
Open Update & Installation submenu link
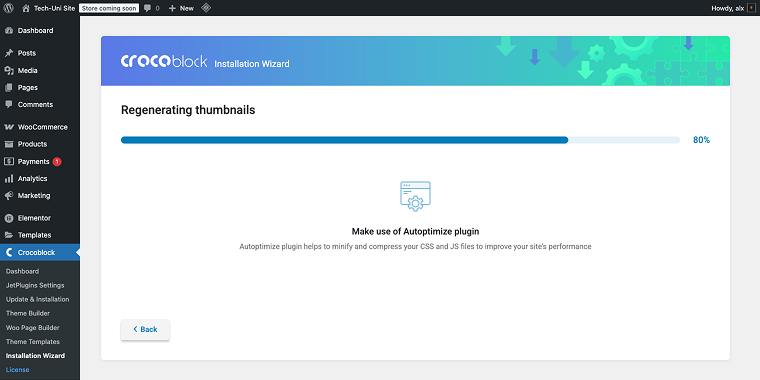[x=37, y=300]
